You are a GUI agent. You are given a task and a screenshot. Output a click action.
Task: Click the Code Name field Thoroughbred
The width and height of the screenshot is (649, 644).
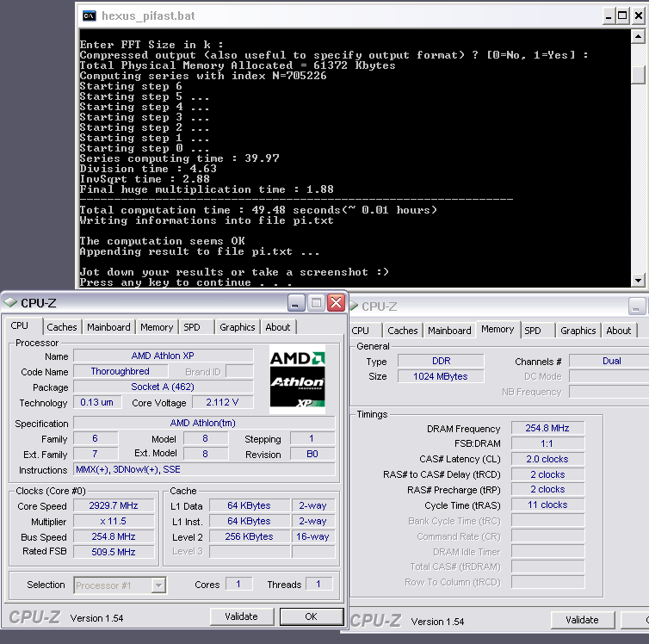coord(120,371)
